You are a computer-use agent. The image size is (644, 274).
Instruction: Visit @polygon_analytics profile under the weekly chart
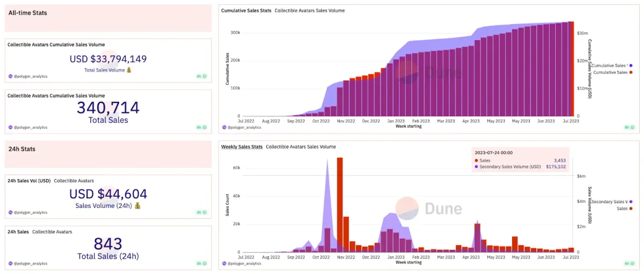tap(244, 263)
